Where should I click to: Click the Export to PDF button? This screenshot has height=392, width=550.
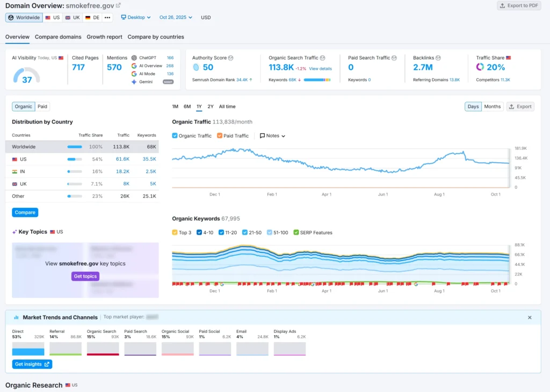(519, 6)
